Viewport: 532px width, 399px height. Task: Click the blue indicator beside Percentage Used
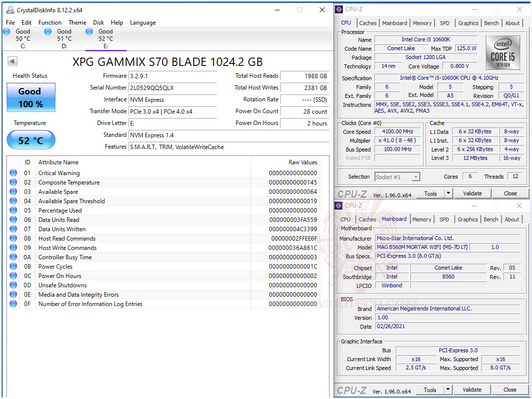(x=13, y=210)
